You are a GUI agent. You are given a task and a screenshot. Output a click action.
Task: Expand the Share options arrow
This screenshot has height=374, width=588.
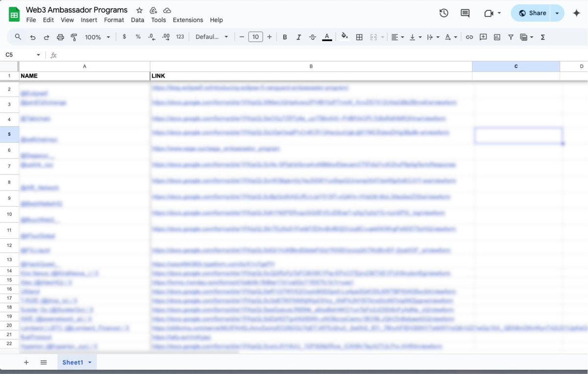pos(557,13)
